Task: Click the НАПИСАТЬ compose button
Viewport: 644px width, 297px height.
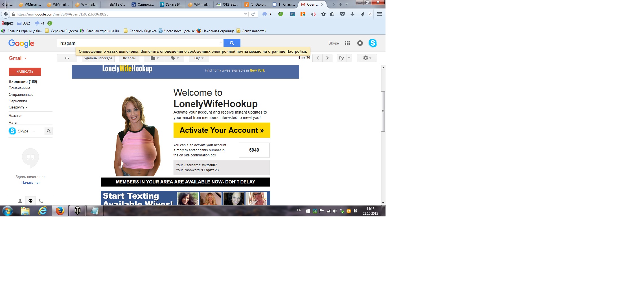Action: [25, 72]
